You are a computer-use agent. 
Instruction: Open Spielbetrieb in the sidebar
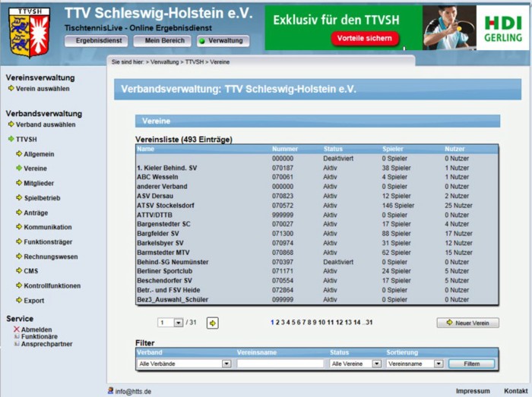[42, 197]
